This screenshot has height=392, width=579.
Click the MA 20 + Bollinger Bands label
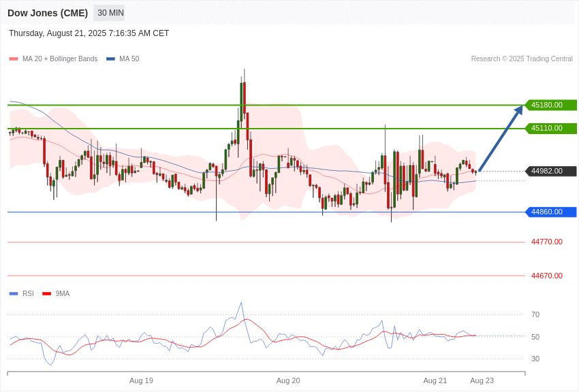point(60,59)
